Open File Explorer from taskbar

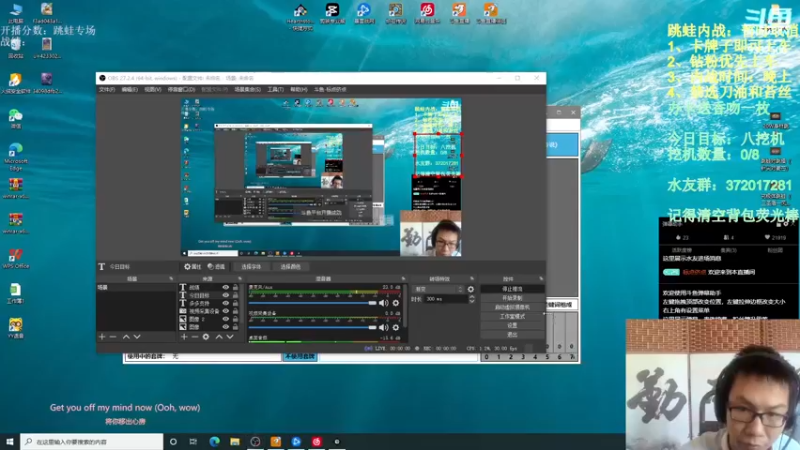click(x=235, y=441)
